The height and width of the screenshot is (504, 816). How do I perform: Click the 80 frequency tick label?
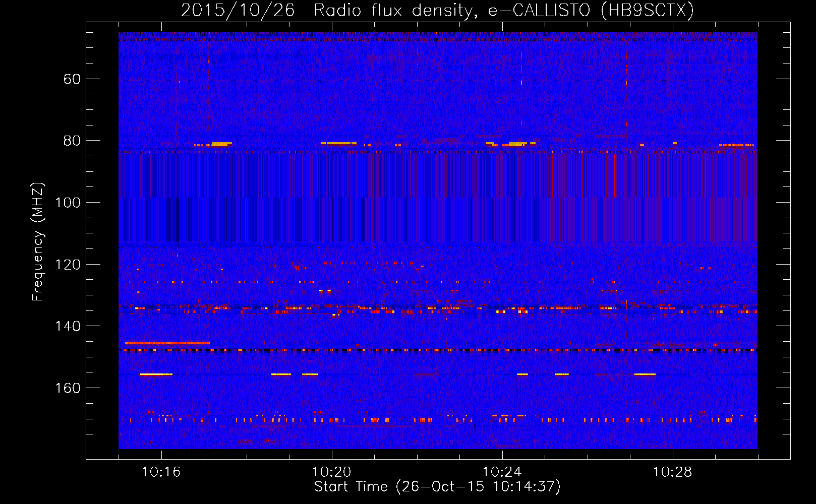72,141
